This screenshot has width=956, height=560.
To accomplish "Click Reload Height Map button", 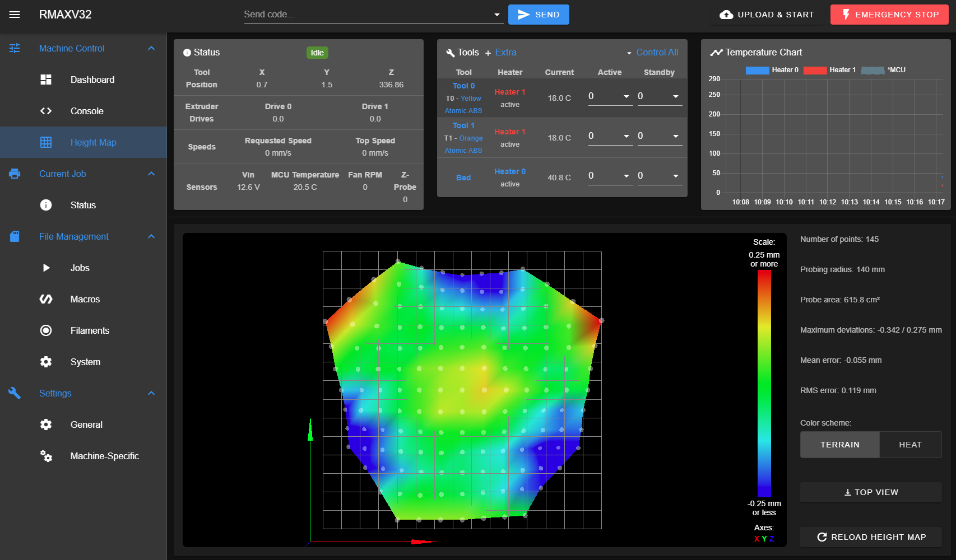I will pos(871,537).
